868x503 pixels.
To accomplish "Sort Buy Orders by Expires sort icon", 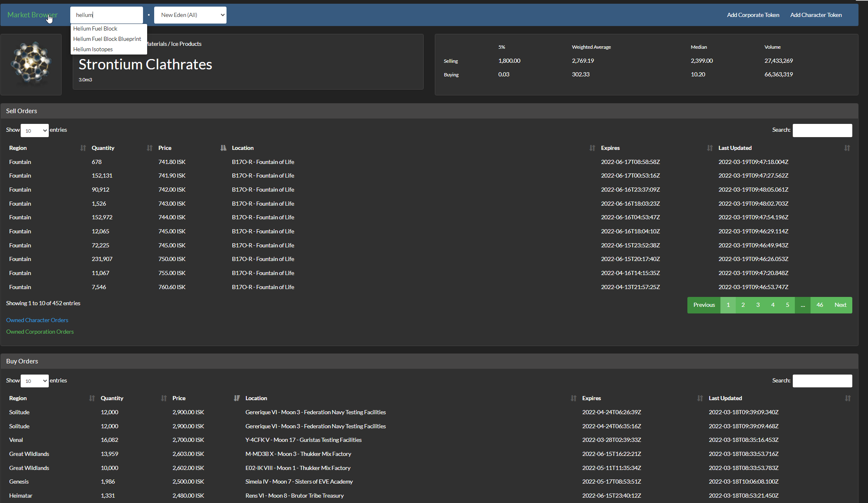I will pyautogui.click(x=700, y=398).
